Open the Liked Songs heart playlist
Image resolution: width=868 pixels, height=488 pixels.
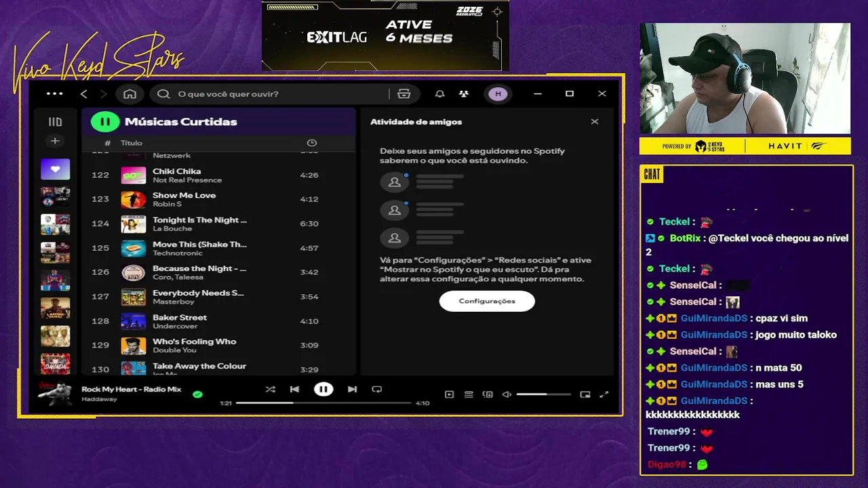[x=55, y=169]
